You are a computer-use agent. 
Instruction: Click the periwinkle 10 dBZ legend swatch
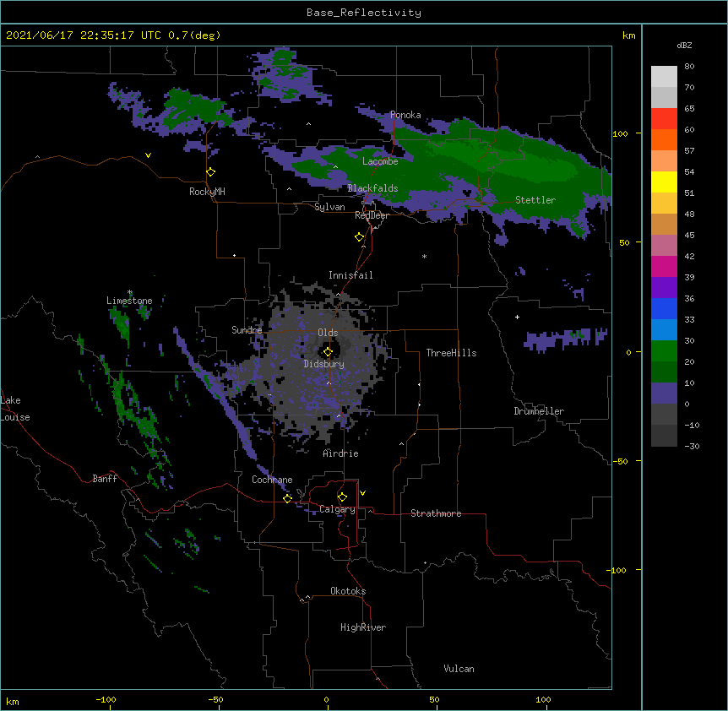tap(664, 393)
